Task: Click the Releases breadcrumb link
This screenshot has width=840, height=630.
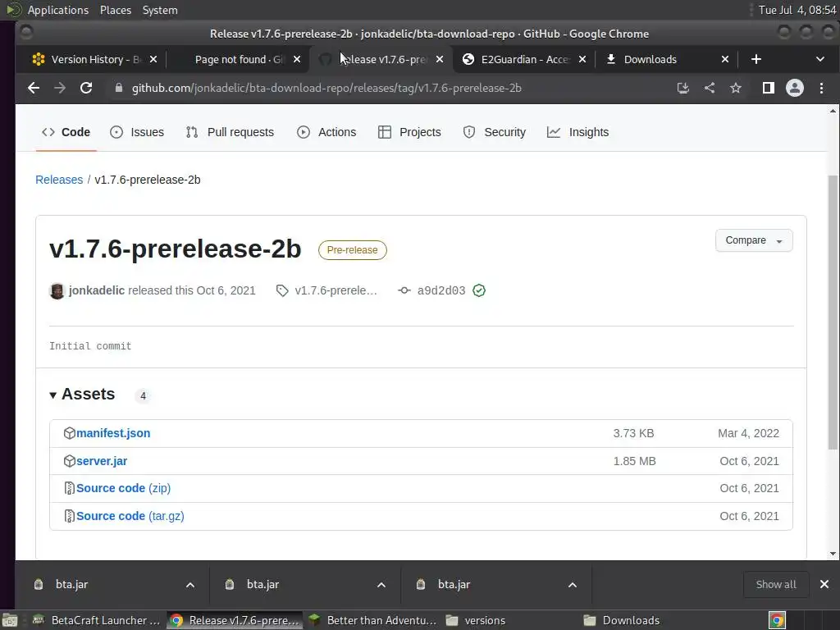Action: click(59, 180)
